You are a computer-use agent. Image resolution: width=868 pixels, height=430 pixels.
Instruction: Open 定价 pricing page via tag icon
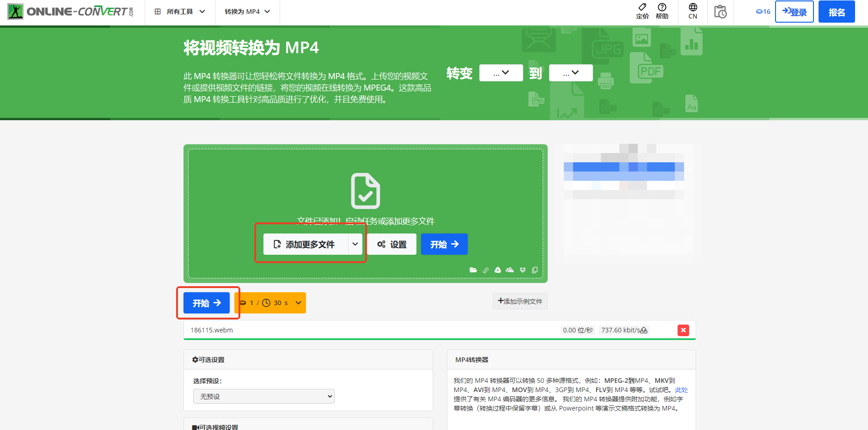coord(643,12)
